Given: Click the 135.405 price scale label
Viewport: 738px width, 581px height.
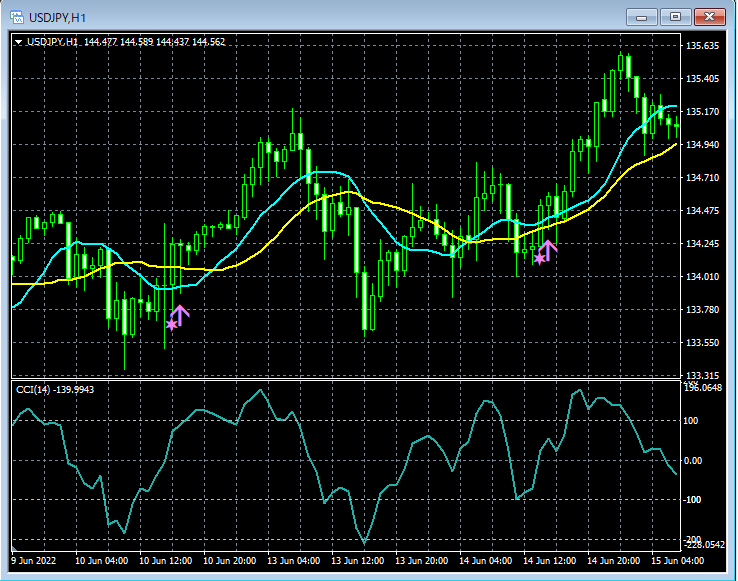Looking at the screenshot, I should (x=702, y=79).
